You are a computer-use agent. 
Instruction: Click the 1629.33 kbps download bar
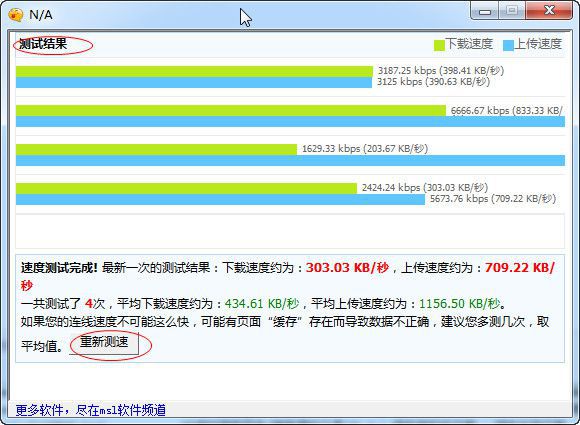(x=156, y=149)
